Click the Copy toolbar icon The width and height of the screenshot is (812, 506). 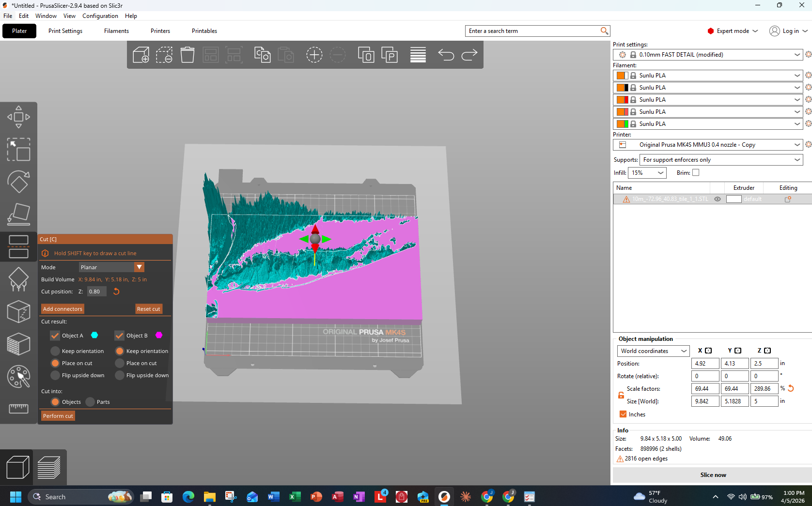[x=262, y=55]
